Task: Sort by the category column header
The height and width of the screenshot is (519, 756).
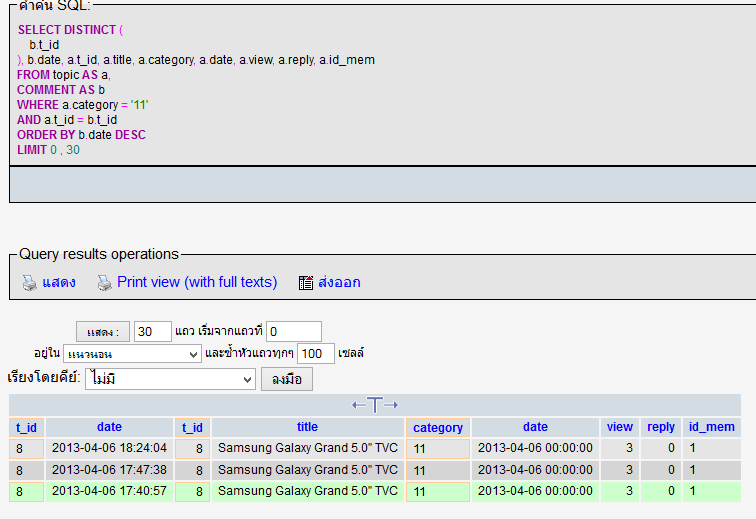Action: pos(438,428)
